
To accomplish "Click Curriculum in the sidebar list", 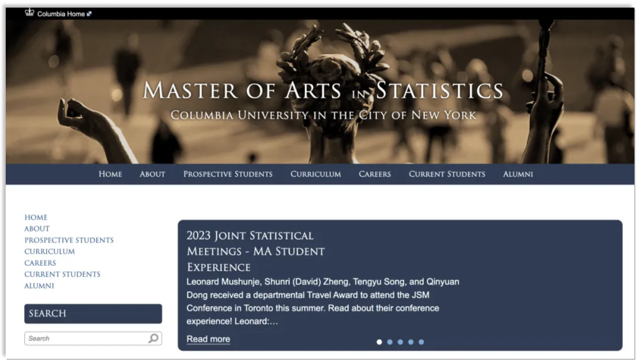I will pyautogui.click(x=49, y=252).
